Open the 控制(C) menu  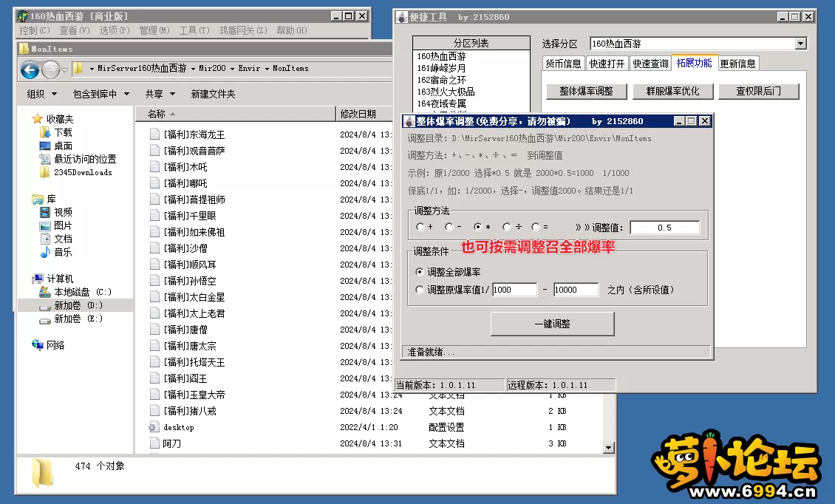(35, 30)
